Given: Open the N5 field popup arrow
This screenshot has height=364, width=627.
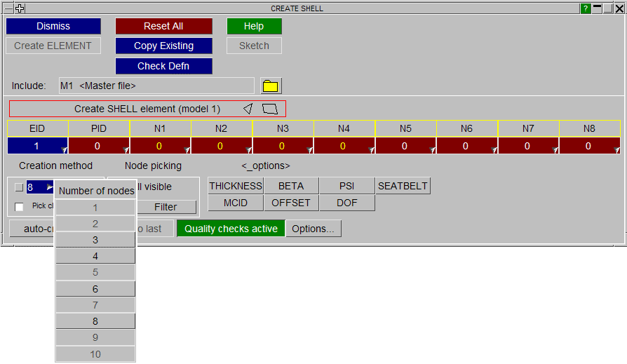Looking at the screenshot, I should pos(433,149).
